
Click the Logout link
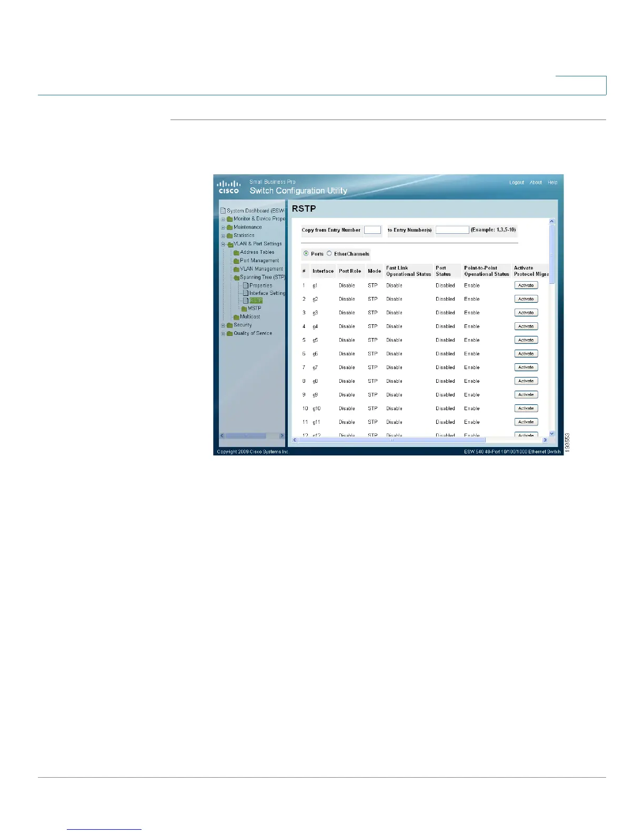[x=517, y=183]
